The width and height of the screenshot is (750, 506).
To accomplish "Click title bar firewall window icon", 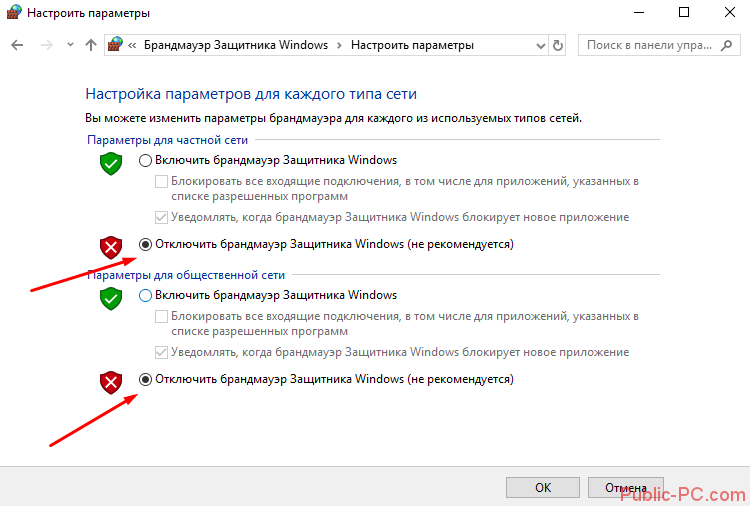I will (14, 12).
